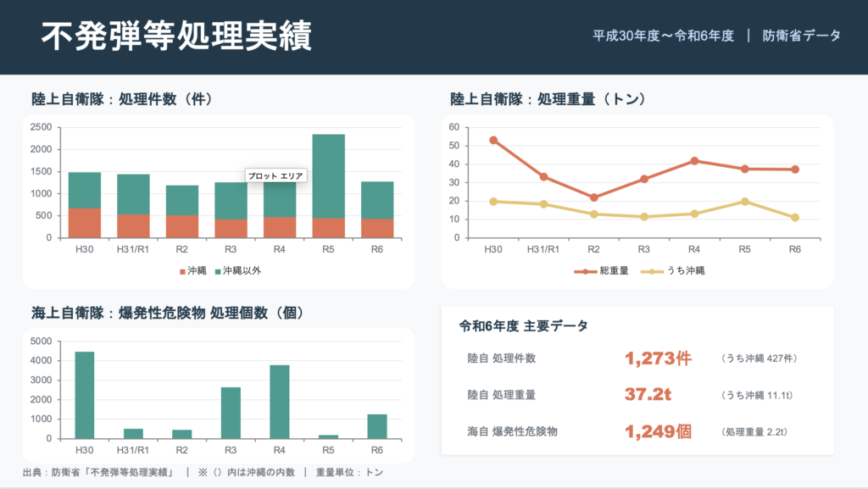Screen dimensions: 868x489
Task: Click the H30 bar in 海上自衛隊 chart
Action: point(85,395)
